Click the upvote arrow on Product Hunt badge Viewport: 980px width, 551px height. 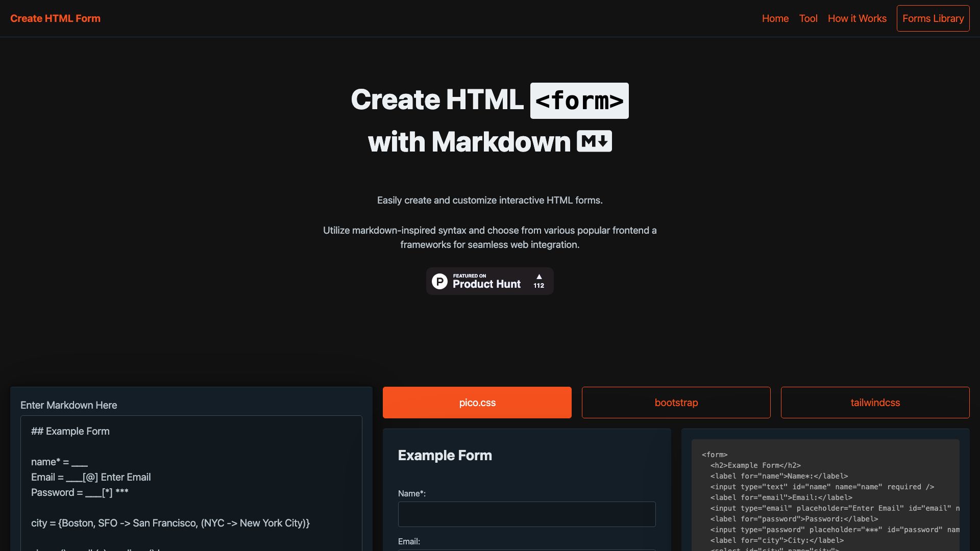[538, 277]
